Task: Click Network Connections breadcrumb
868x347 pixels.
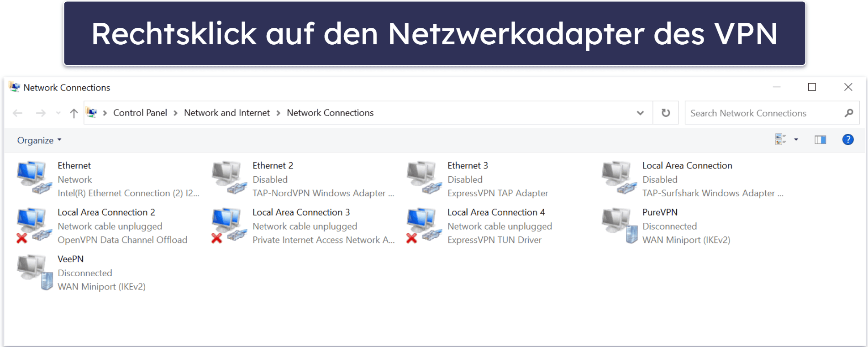Action: coord(330,113)
